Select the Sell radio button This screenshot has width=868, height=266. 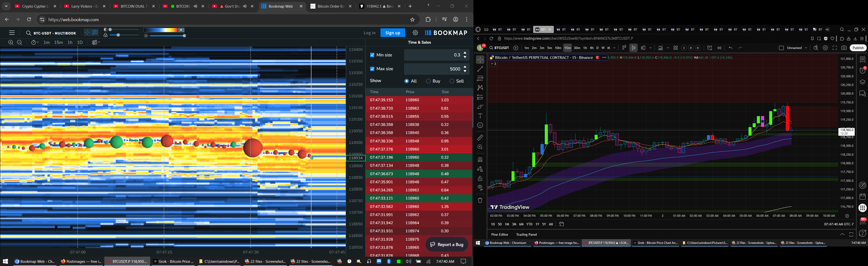coord(452,81)
